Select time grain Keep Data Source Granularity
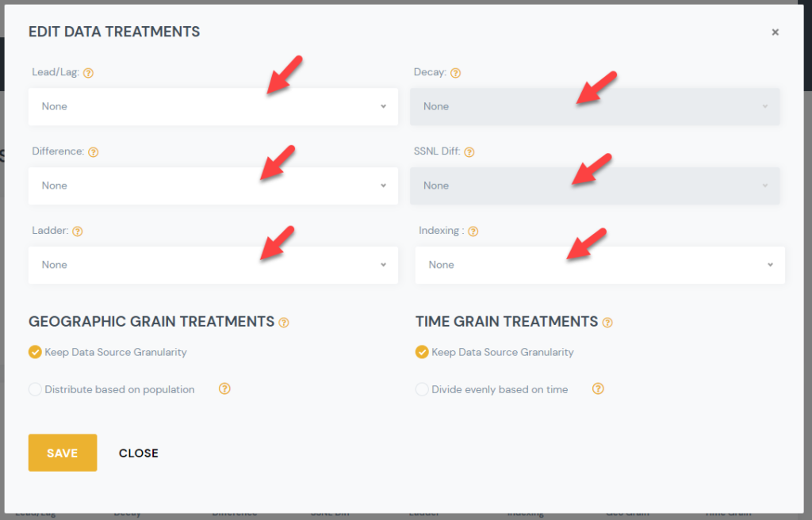This screenshot has width=812, height=520. pyautogui.click(x=422, y=352)
